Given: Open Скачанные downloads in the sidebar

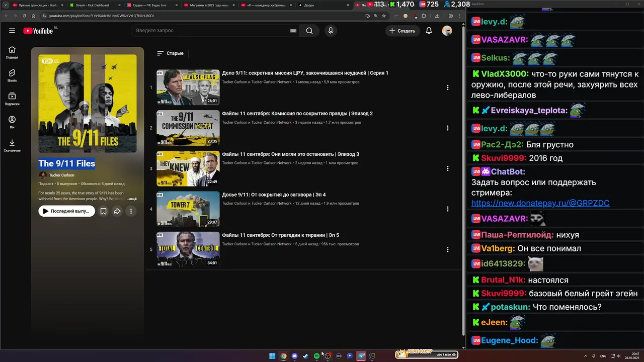Looking at the screenshot, I should point(12,146).
